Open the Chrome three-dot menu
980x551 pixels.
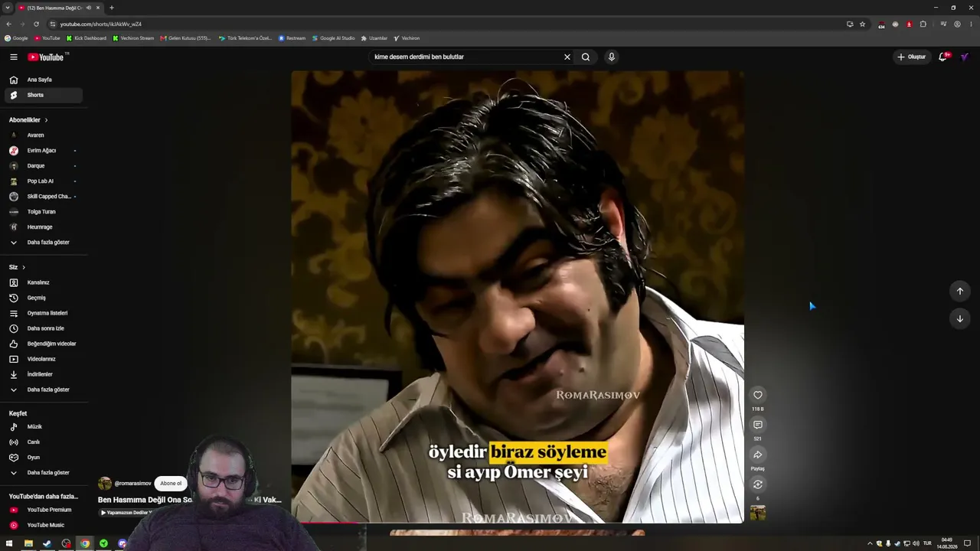[x=971, y=24]
